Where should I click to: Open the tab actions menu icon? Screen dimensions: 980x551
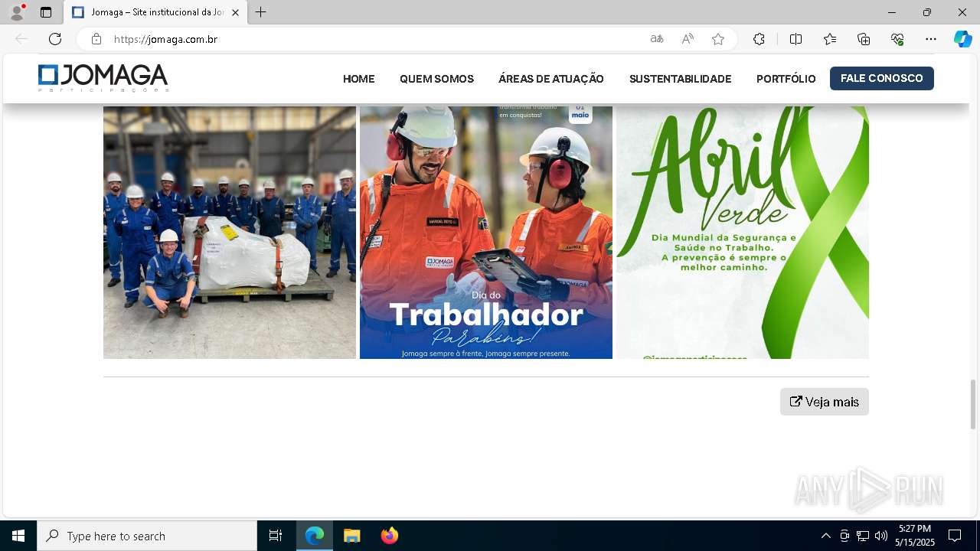tap(46, 12)
